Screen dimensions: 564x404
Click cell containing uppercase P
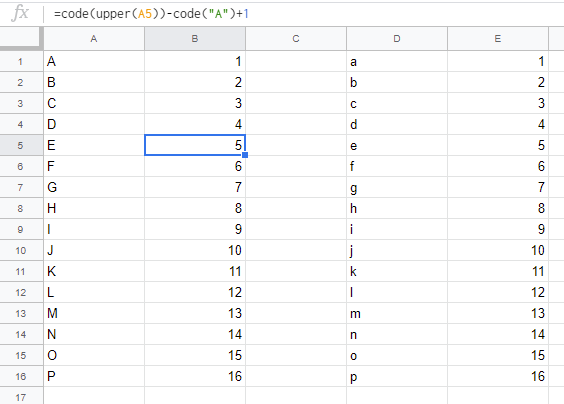pyautogui.click(x=94, y=376)
